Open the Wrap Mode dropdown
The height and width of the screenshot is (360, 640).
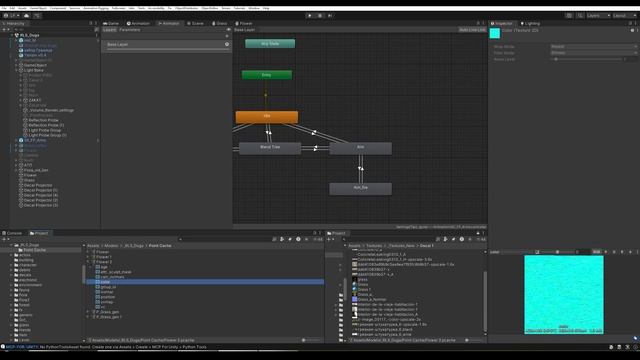(593, 47)
